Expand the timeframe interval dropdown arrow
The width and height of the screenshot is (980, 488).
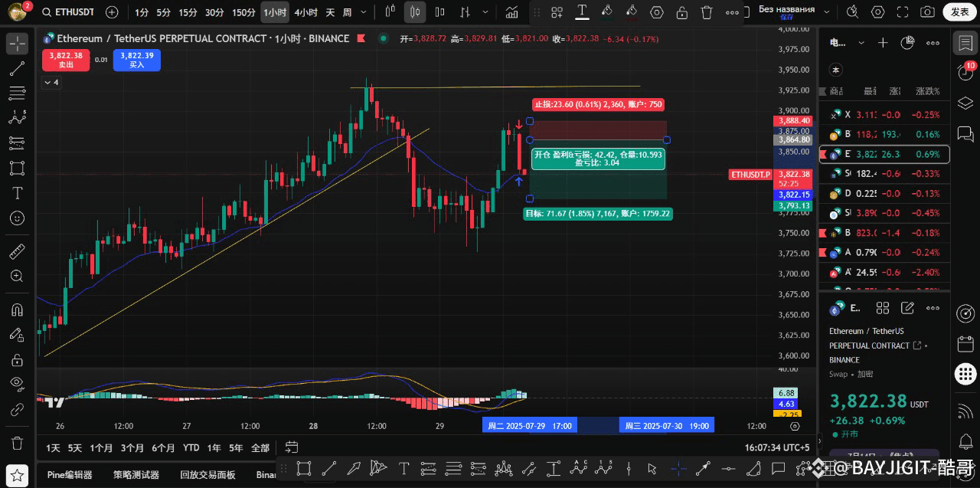(364, 12)
